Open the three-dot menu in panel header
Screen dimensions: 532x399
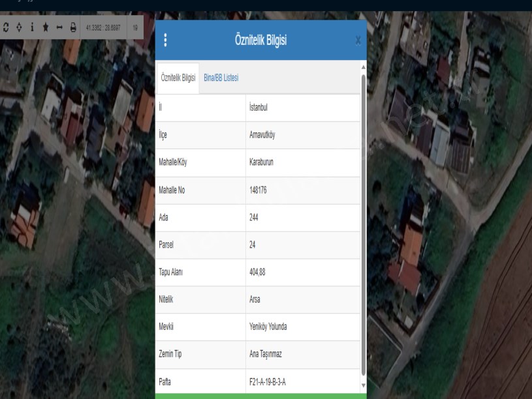coord(165,40)
